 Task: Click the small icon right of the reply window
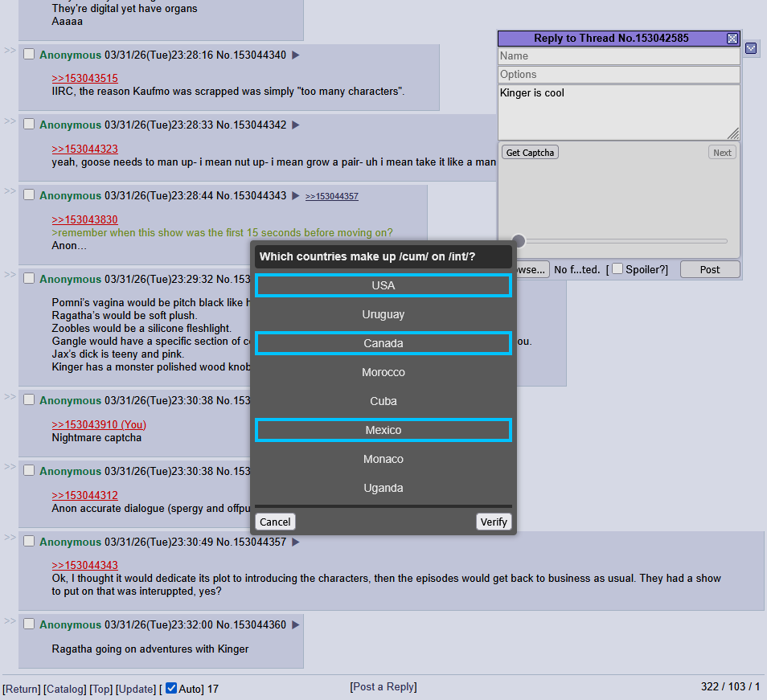point(751,48)
